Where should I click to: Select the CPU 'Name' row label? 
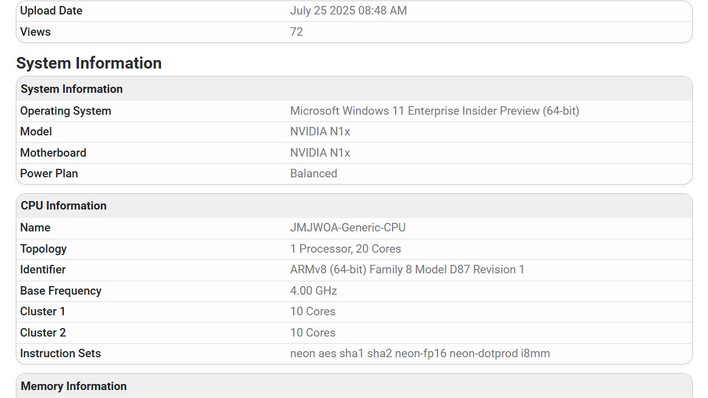pos(35,227)
